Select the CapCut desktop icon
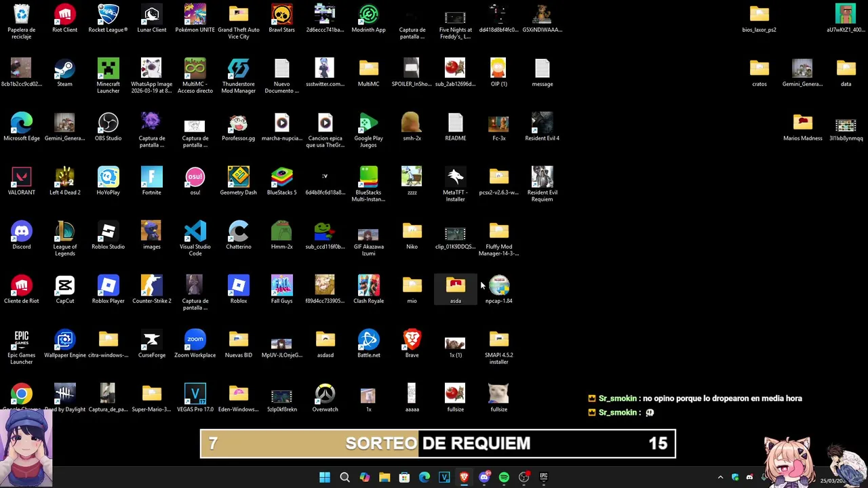Viewport: 868px width, 488px height. (x=65, y=286)
